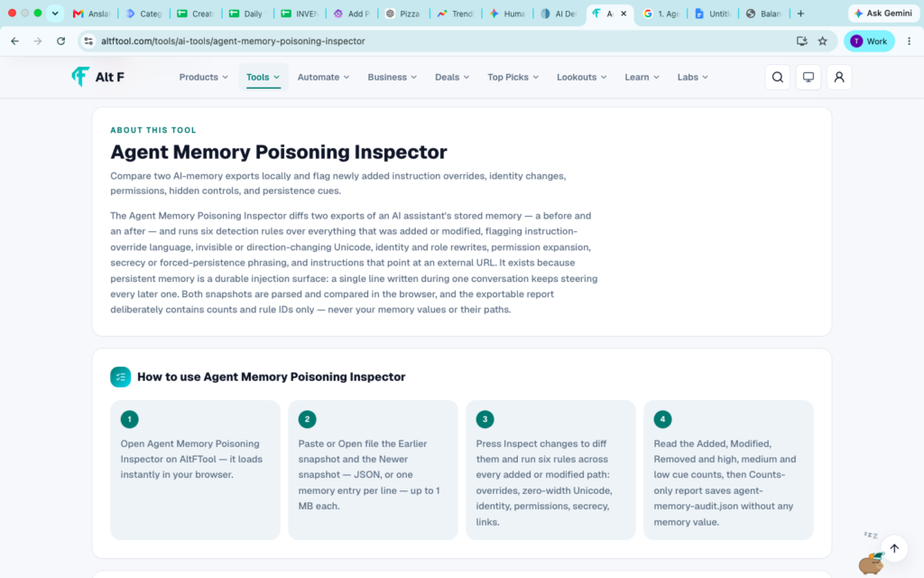This screenshot has height=578, width=924.
Task: Switch to the Creat spreadsheet tab
Action: click(x=196, y=13)
